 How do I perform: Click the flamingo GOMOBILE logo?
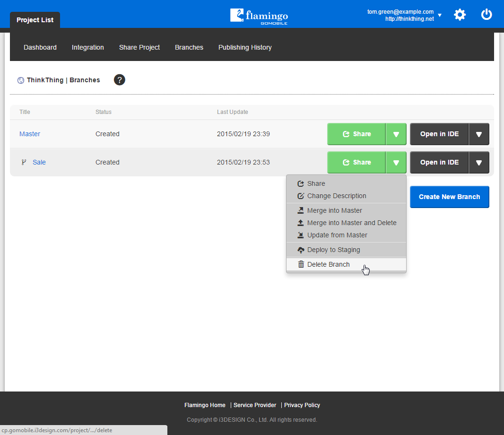[259, 17]
